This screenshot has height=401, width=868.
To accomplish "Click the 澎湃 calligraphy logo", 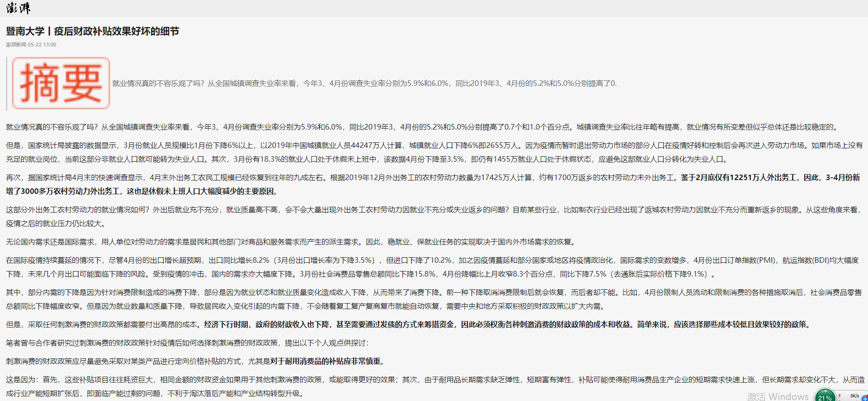I will 18,8.
